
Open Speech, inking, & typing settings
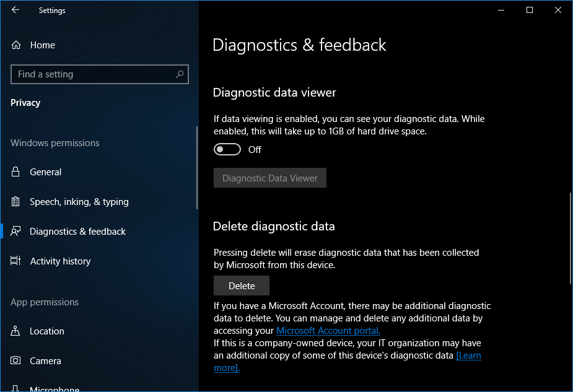click(x=79, y=202)
